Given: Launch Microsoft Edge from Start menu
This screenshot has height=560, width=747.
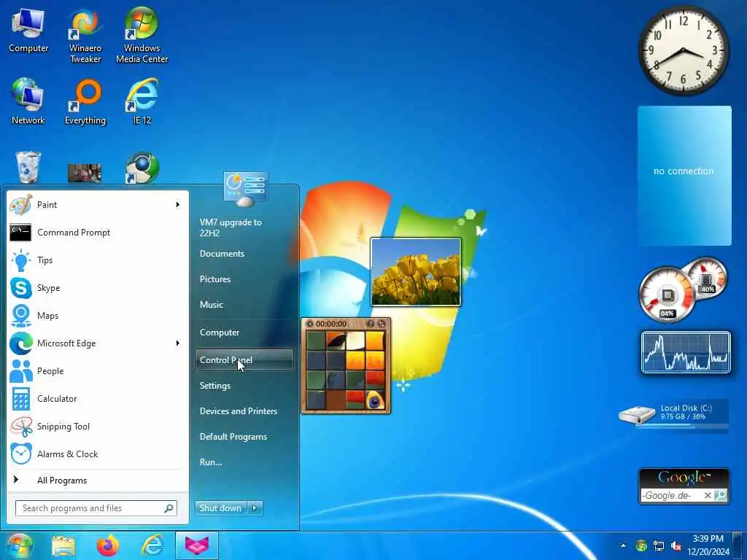Looking at the screenshot, I should 98,343.
